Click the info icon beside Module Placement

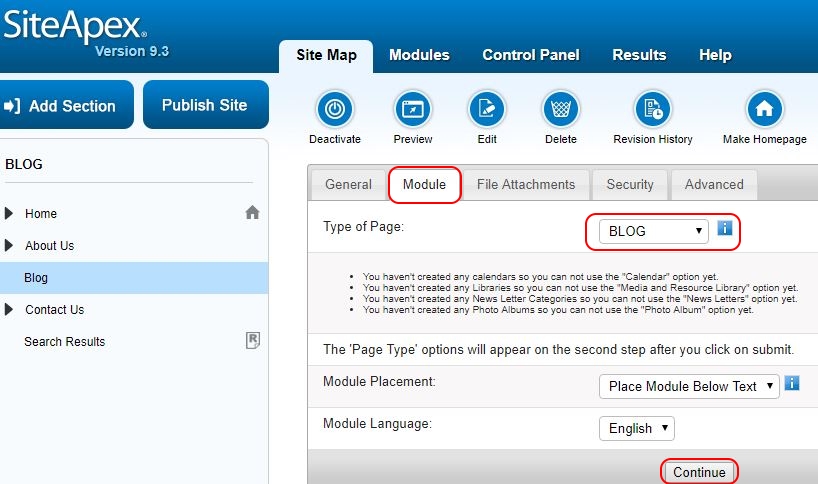pyautogui.click(x=792, y=383)
